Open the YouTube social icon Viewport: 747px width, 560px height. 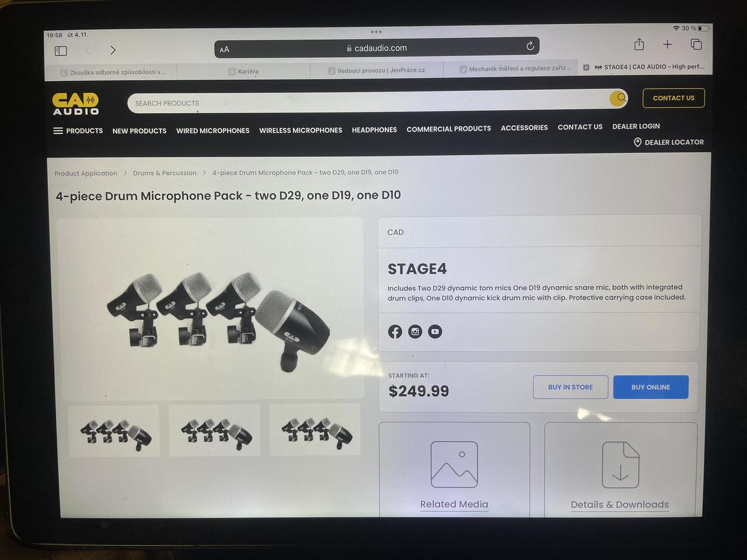click(x=435, y=331)
